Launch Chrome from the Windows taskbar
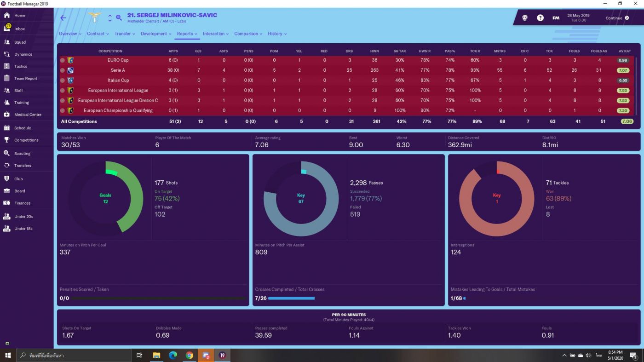The image size is (644, 362). [x=189, y=355]
